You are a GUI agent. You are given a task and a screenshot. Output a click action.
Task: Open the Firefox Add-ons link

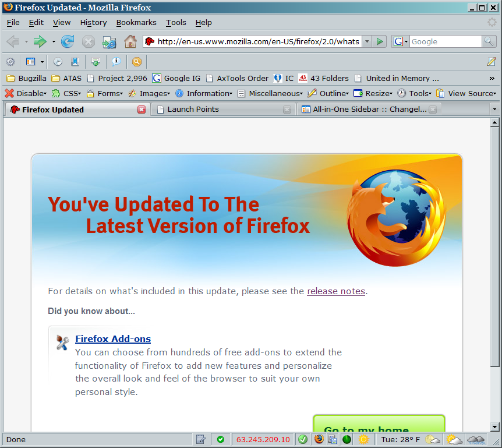click(113, 339)
